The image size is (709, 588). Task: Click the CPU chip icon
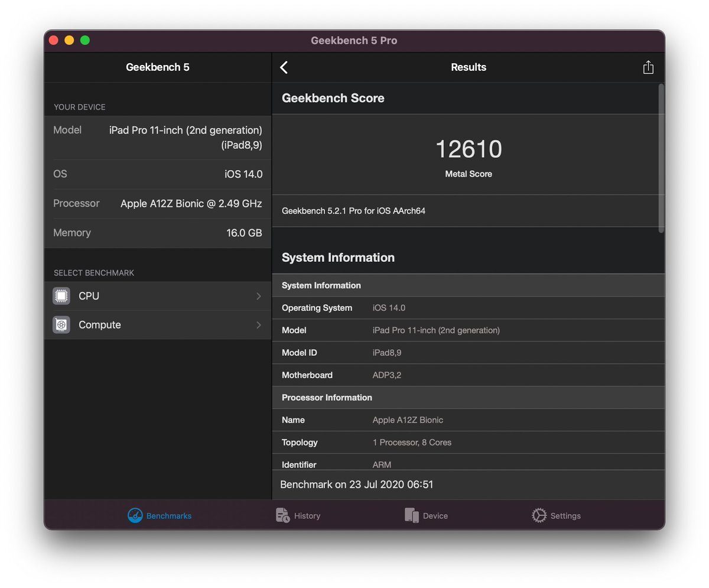pyautogui.click(x=61, y=296)
